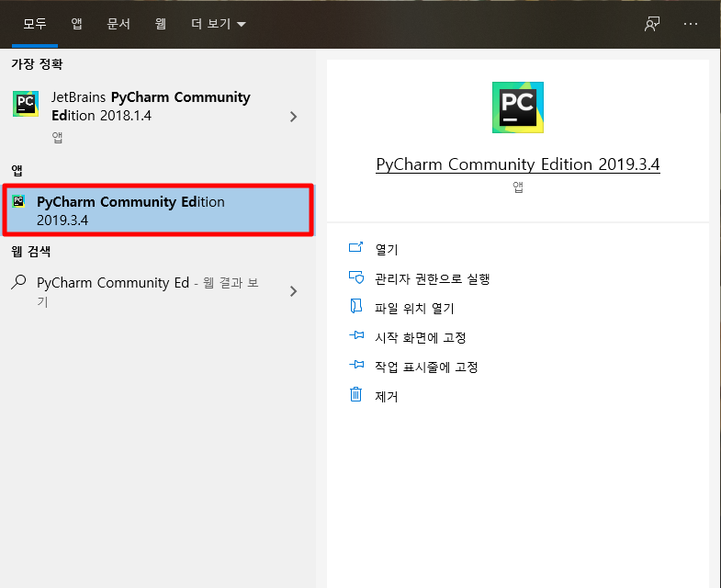Click the administrator shield icon

pyautogui.click(x=355, y=277)
